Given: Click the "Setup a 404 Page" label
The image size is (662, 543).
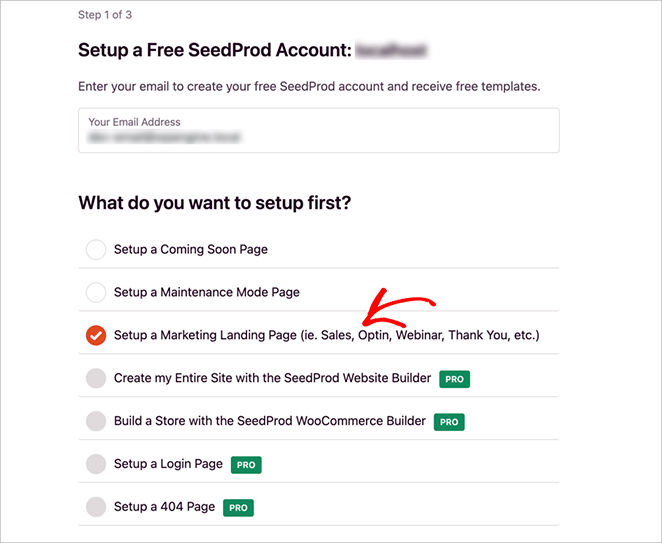Looking at the screenshot, I should coord(164,507).
